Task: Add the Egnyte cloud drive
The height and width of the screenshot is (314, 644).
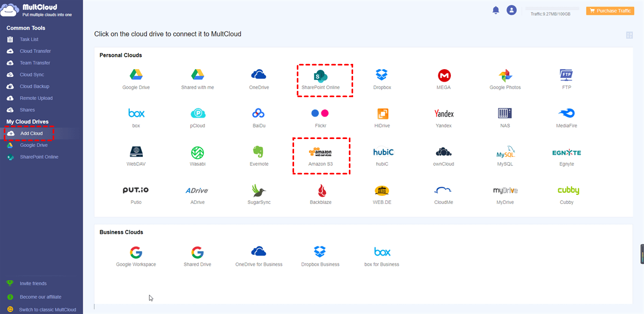Action: click(567, 156)
